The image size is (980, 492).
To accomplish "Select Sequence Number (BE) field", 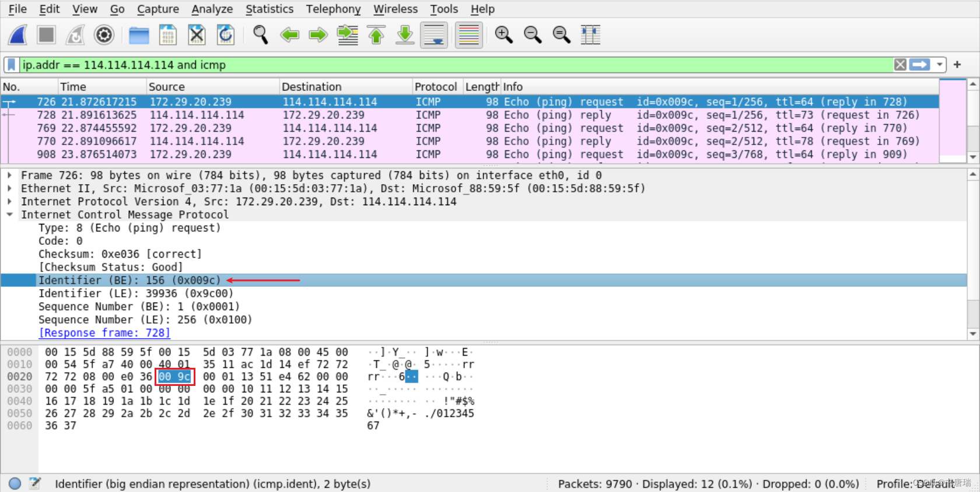I will point(139,307).
